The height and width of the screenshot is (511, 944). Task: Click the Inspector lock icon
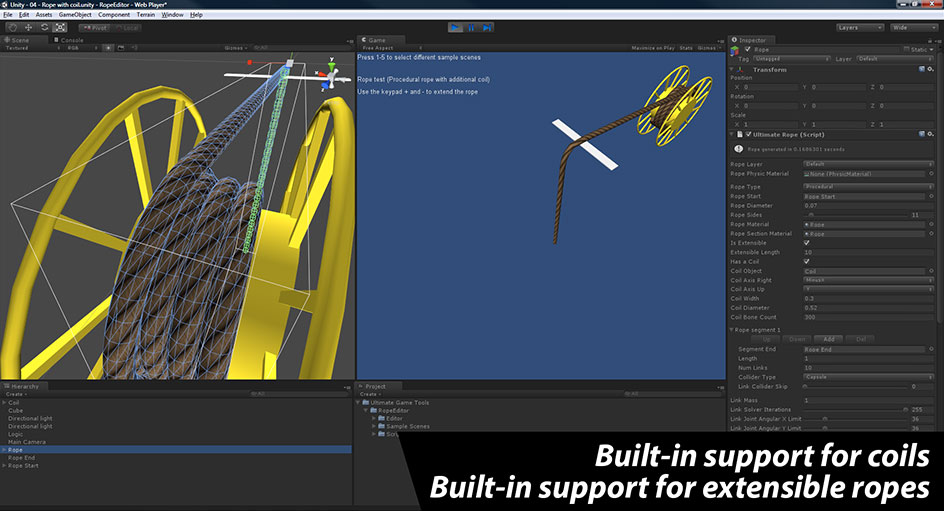[929, 40]
